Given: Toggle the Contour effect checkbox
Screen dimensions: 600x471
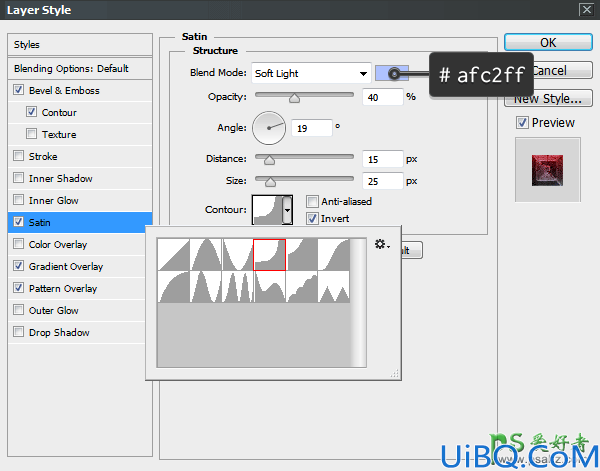Looking at the screenshot, I should pos(31,112).
